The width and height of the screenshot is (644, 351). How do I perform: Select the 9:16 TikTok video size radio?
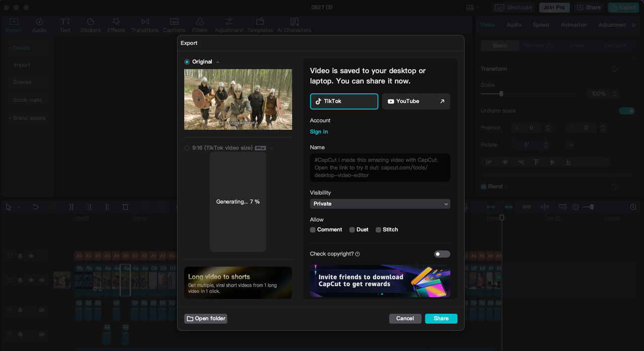(x=187, y=148)
